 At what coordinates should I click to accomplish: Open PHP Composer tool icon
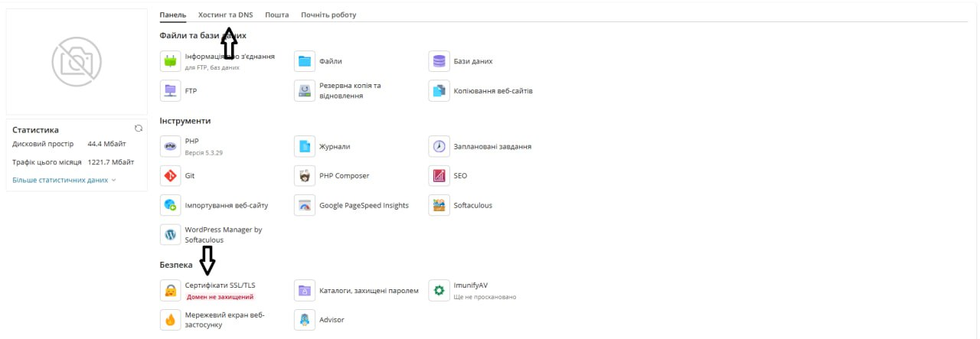coord(305,176)
